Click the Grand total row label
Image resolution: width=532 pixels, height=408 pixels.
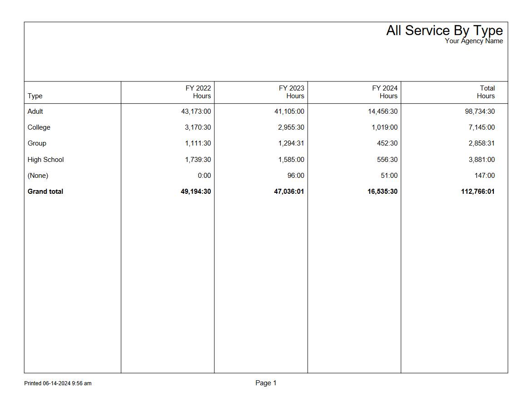click(45, 191)
